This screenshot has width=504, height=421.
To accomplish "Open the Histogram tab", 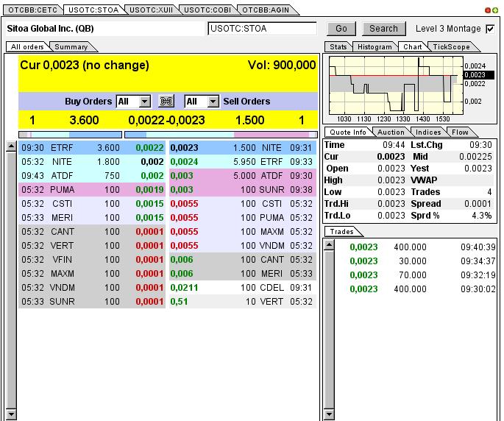I will 375,47.
